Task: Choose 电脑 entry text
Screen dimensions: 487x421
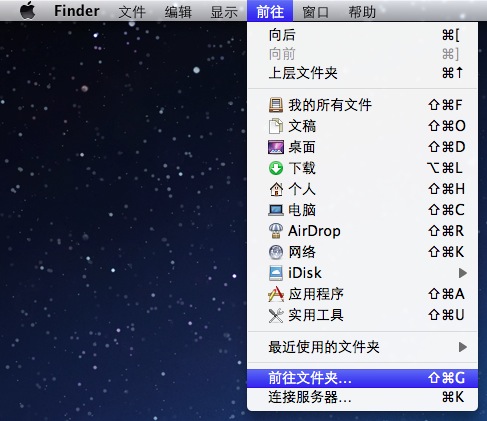Action: pos(302,210)
